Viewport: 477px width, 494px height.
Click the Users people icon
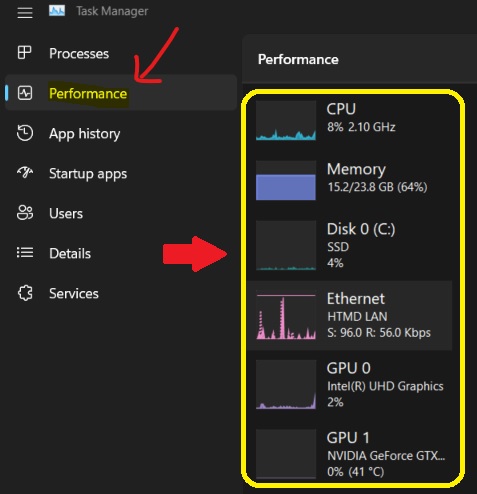(x=25, y=213)
